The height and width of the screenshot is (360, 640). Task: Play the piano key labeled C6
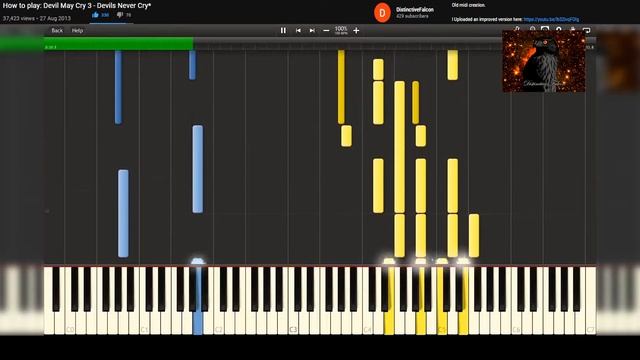pyautogui.click(x=516, y=302)
